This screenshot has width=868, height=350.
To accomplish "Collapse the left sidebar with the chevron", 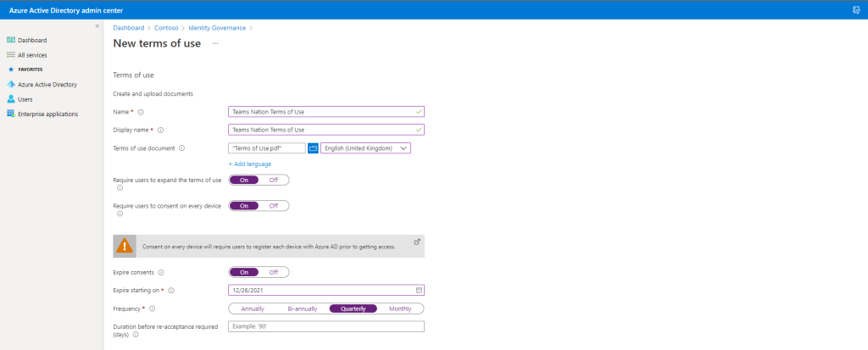I will tap(97, 26).
